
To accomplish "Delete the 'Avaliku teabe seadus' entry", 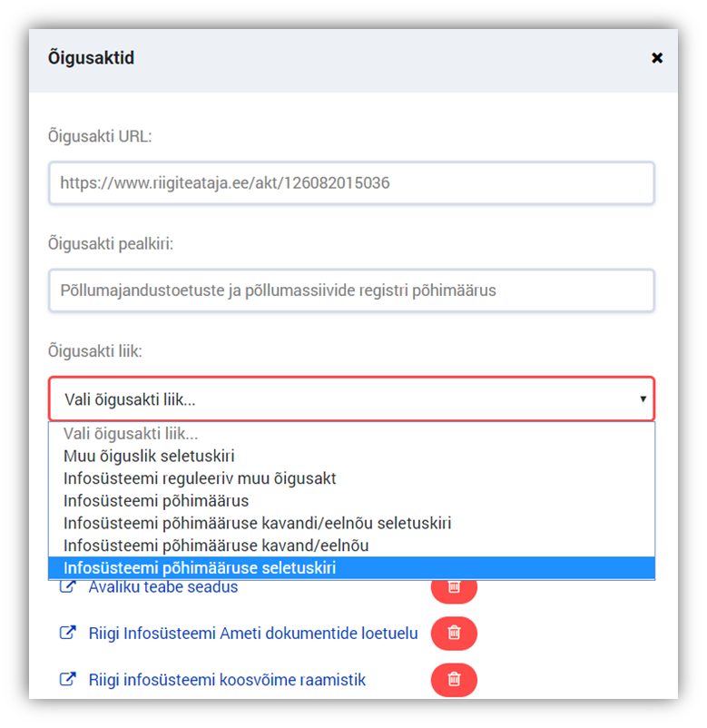I will coord(454,588).
